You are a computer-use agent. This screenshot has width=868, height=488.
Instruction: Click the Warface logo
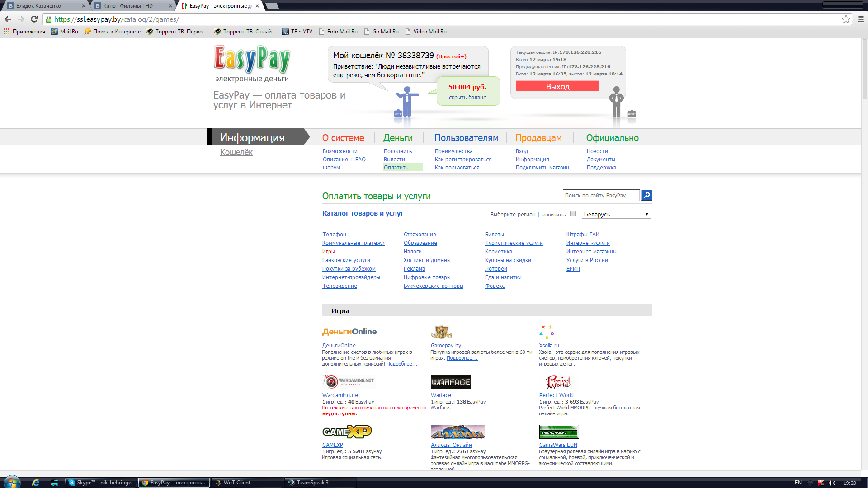(x=450, y=382)
